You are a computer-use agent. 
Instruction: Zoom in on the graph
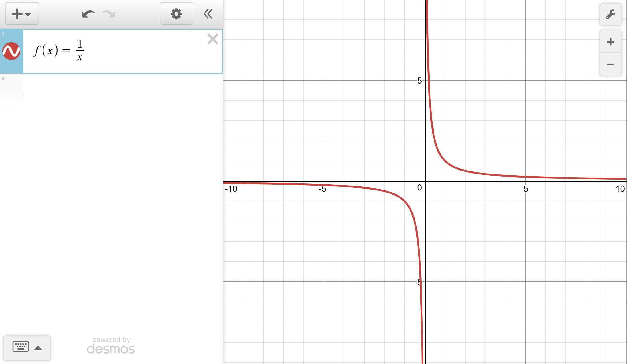coord(610,42)
